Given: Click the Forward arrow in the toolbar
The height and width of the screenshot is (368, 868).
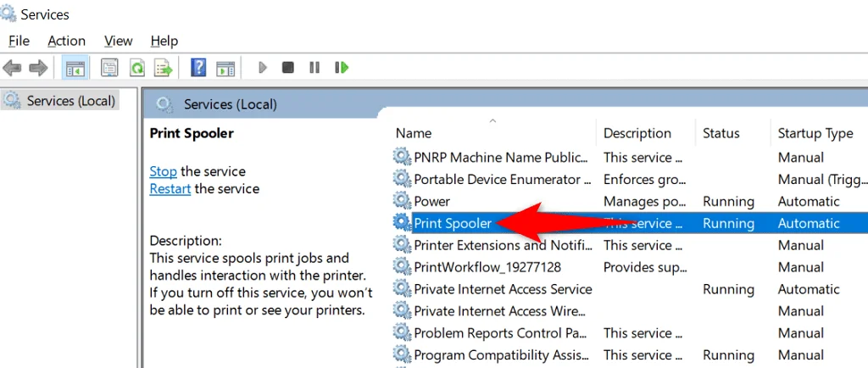Looking at the screenshot, I should (x=38, y=68).
